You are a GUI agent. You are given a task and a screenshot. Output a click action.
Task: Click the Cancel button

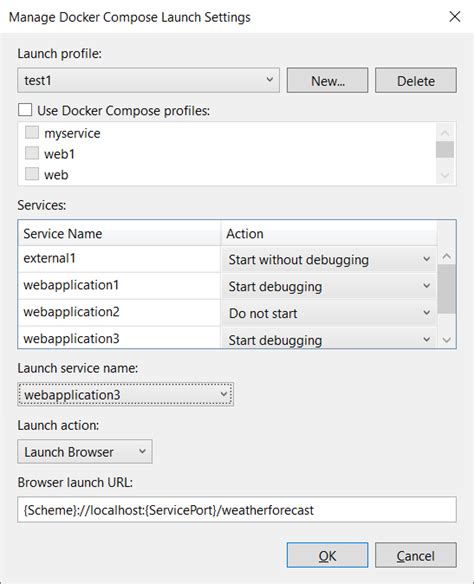tap(416, 555)
